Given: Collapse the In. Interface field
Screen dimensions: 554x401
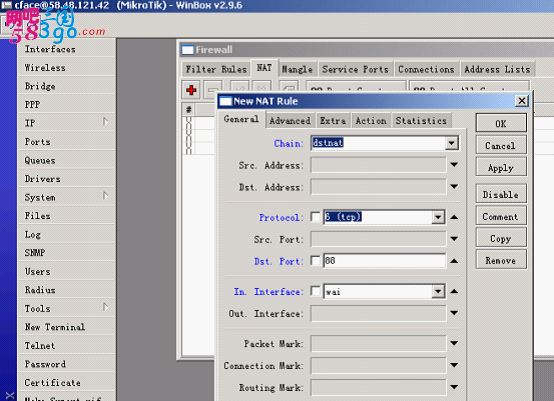Looking at the screenshot, I should pyautogui.click(x=454, y=291).
